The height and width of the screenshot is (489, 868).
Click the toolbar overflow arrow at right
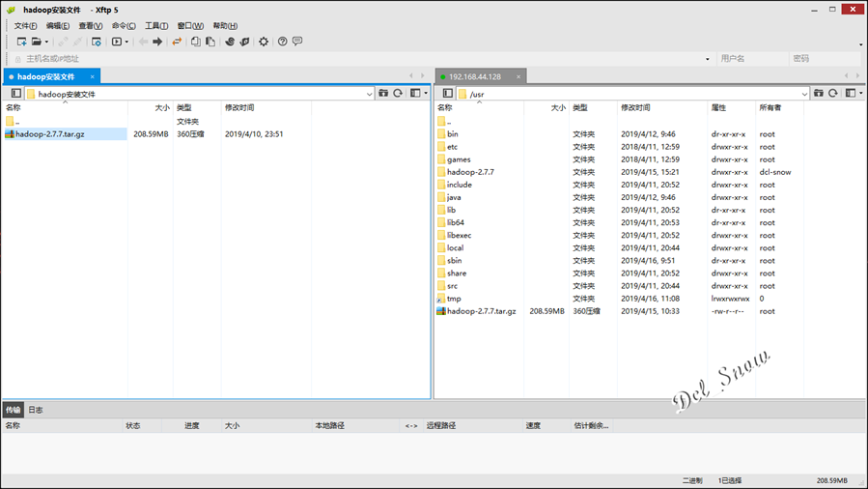pyautogui.click(x=861, y=44)
